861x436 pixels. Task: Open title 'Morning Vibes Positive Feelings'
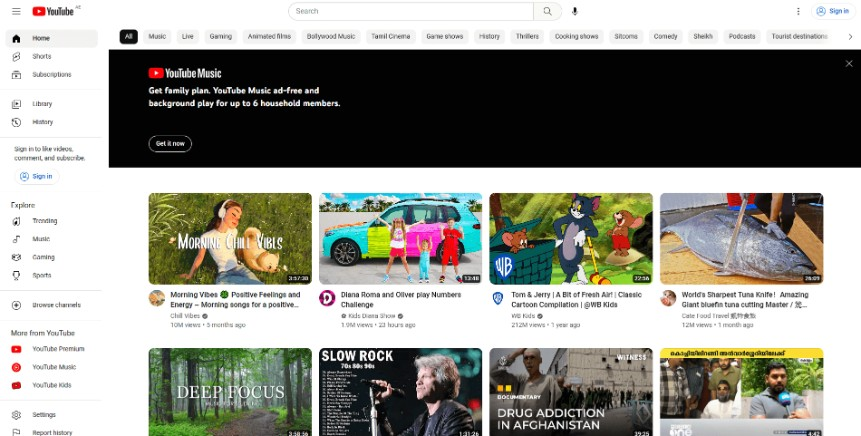click(236, 300)
